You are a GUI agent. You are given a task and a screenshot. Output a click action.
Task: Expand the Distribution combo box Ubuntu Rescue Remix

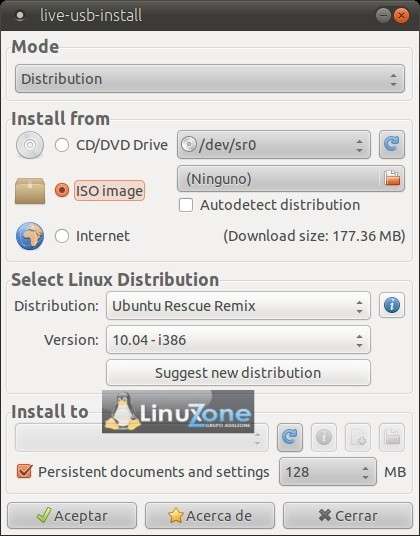point(238,306)
